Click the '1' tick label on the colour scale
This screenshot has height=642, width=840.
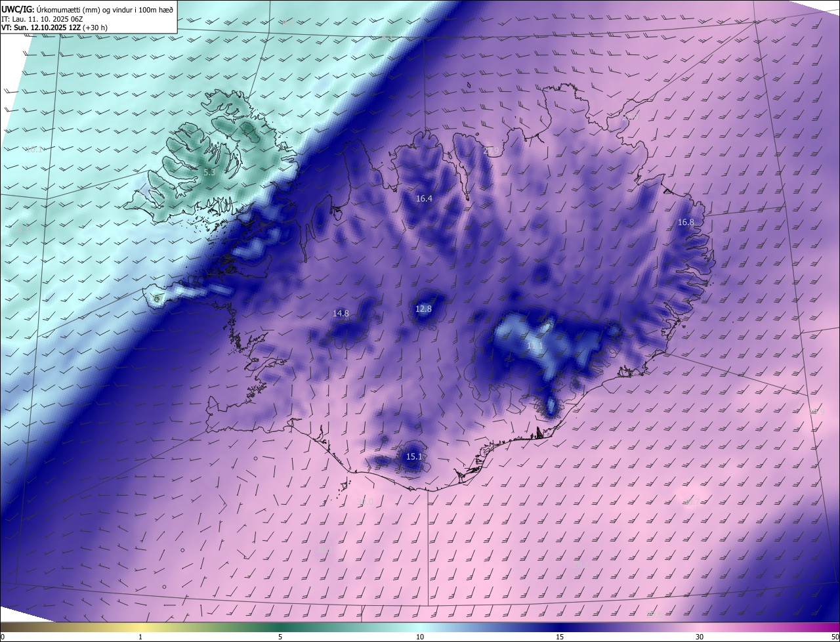point(141,637)
